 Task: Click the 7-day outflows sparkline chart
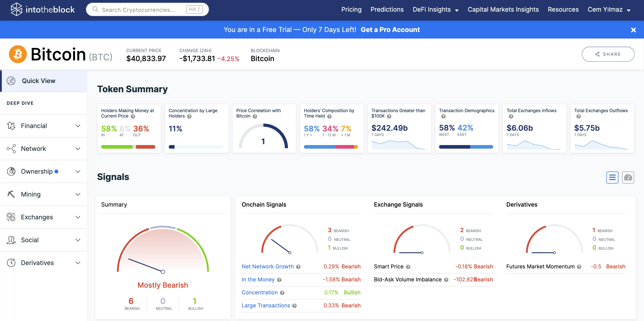(601, 145)
